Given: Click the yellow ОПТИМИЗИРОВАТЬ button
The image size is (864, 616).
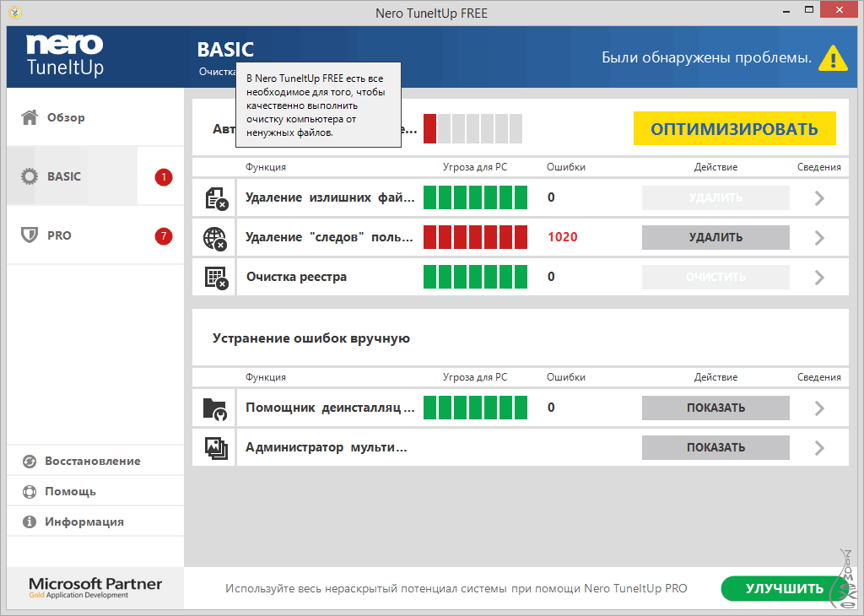Looking at the screenshot, I should click(x=735, y=128).
